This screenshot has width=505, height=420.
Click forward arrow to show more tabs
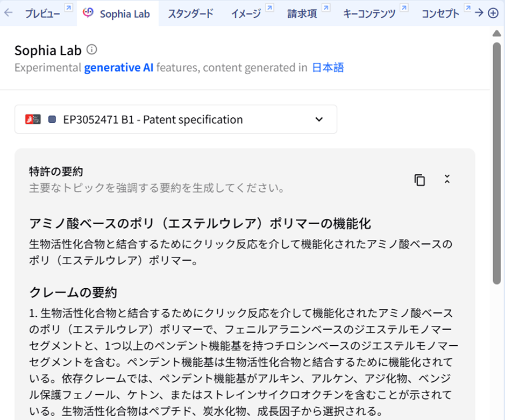(x=479, y=13)
